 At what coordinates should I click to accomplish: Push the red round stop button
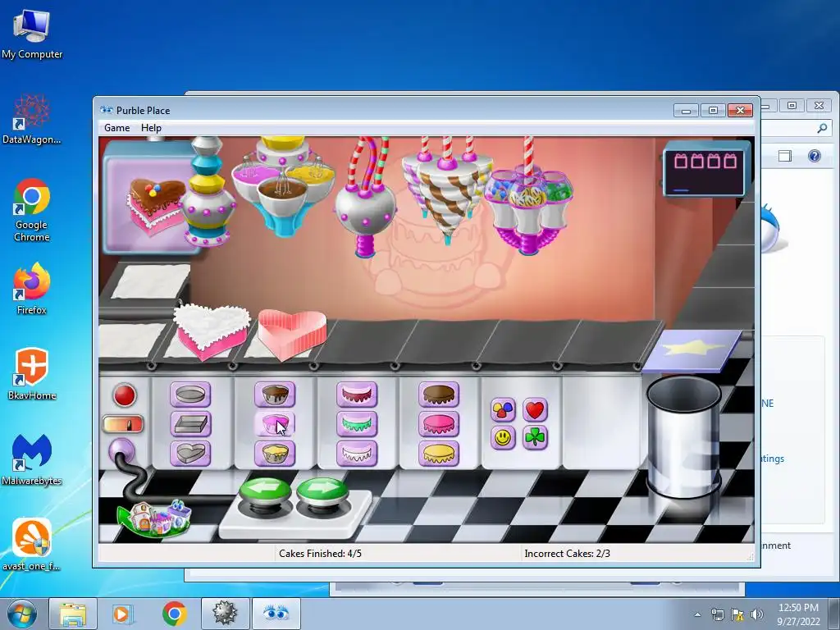click(125, 395)
